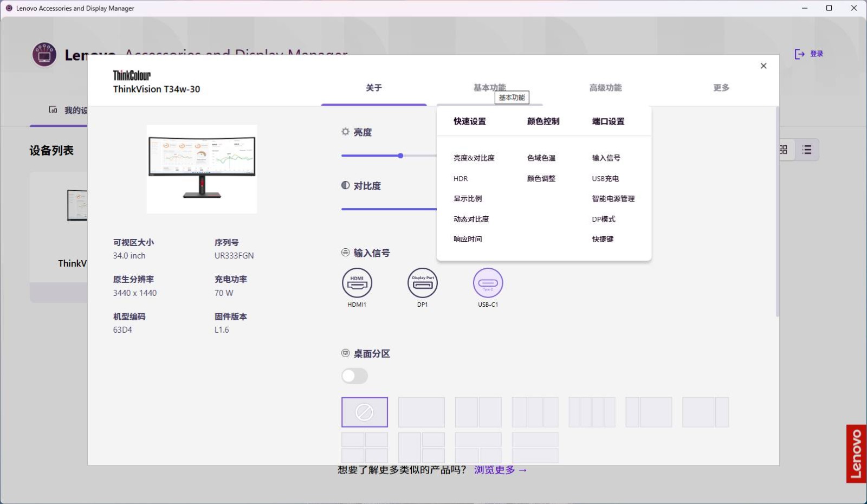
Task: Select 亮度&对比度 menu entry
Action: click(474, 158)
